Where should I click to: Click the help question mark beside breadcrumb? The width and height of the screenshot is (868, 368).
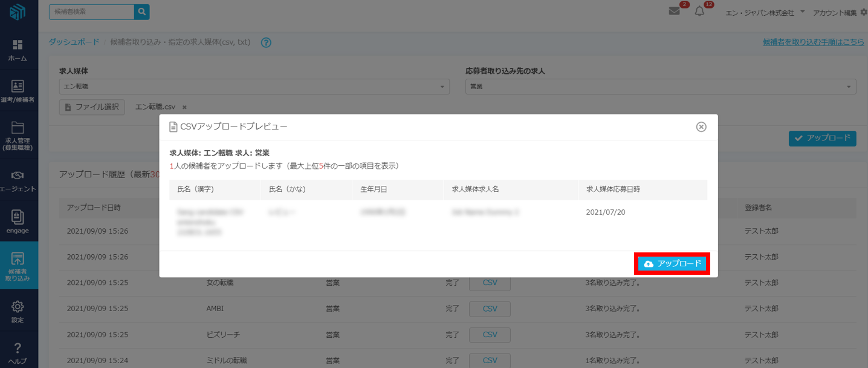coord(266,42)
